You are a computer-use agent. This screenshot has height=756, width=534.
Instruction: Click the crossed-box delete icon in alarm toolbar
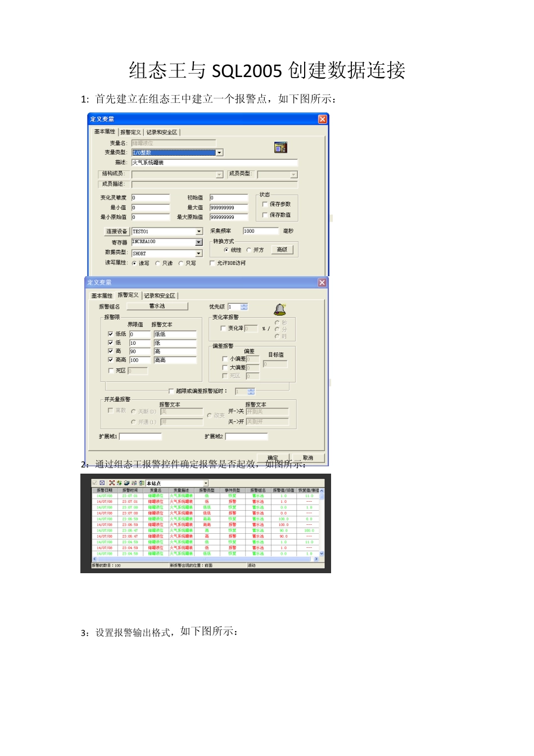coord(102,483)
